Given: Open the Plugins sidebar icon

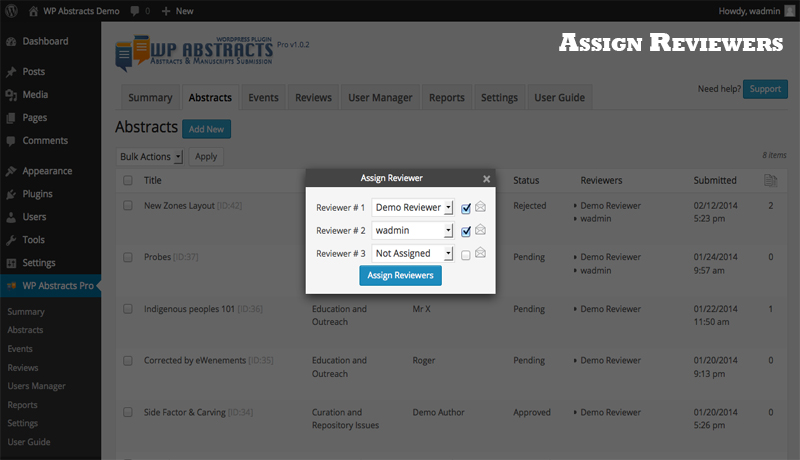Looking at the screenshot, I should tap(11, 194).
